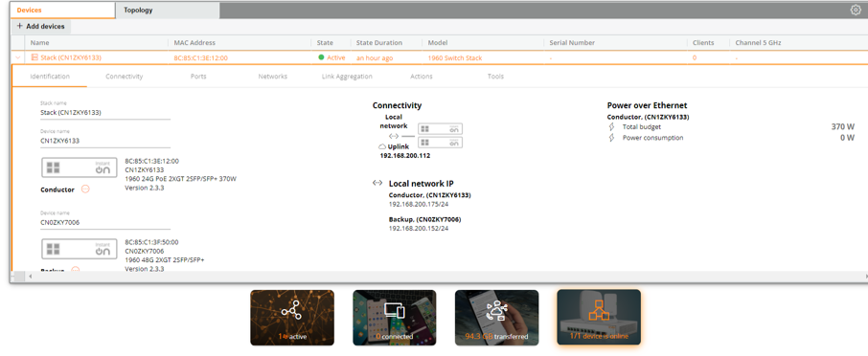Open the more options circle next to Conductor
This screenshot has height=356, width=868.
pos(85,189)
